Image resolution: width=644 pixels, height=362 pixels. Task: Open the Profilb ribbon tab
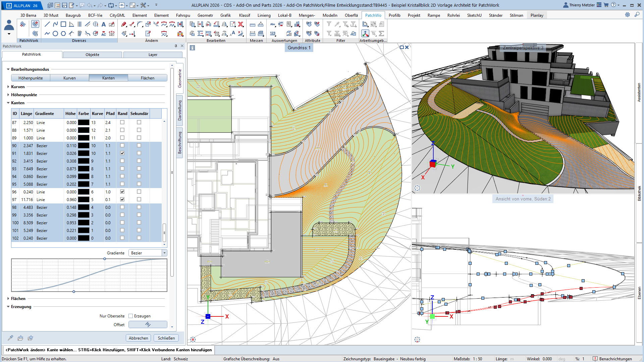(x=394, y=15)
